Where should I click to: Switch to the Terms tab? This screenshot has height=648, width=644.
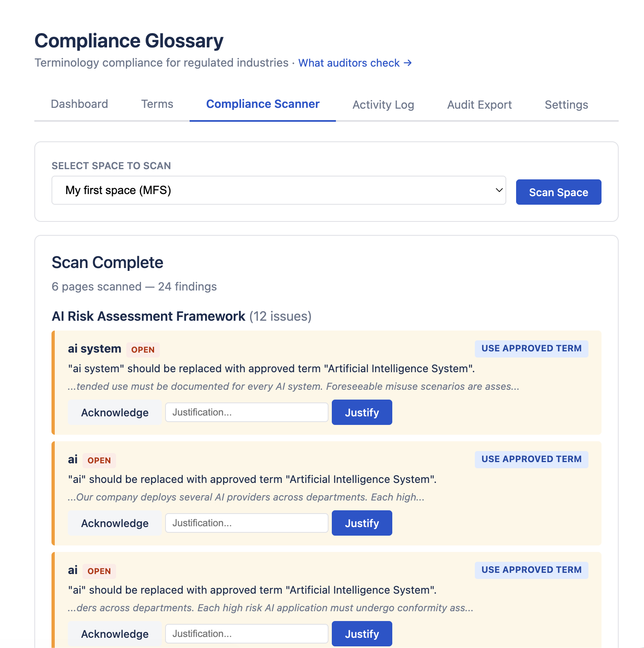click(157, 104)
